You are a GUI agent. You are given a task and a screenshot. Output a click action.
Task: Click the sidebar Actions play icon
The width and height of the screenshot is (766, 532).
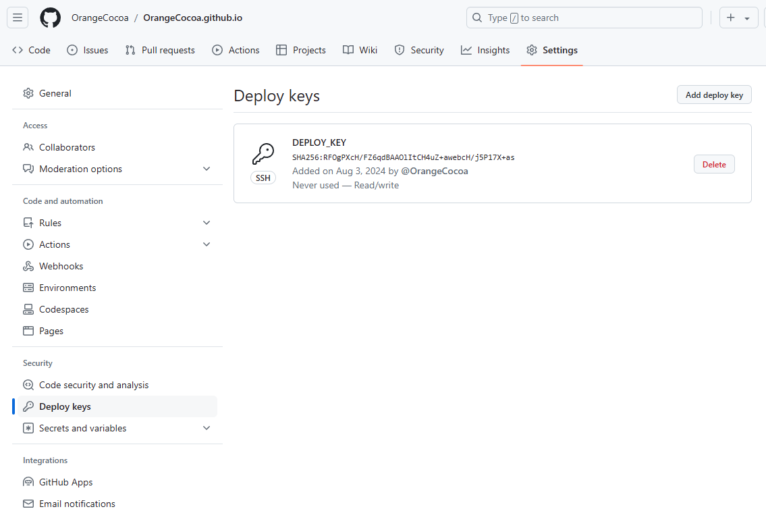click(x=28, y=244)
